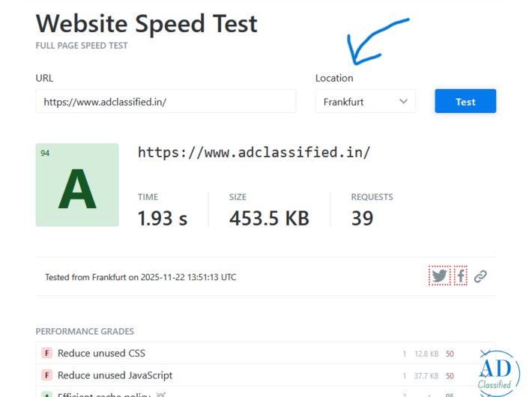The image size is (532, 397).
Task: Click the 37.7 KB value
Action: click(x=426, y=376)
